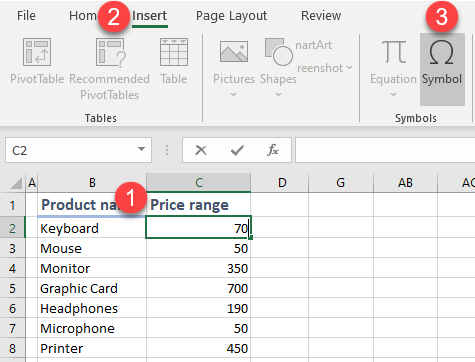Click the 'Mouse' cell
The image size is (475, 362).
tap(92, 249)
